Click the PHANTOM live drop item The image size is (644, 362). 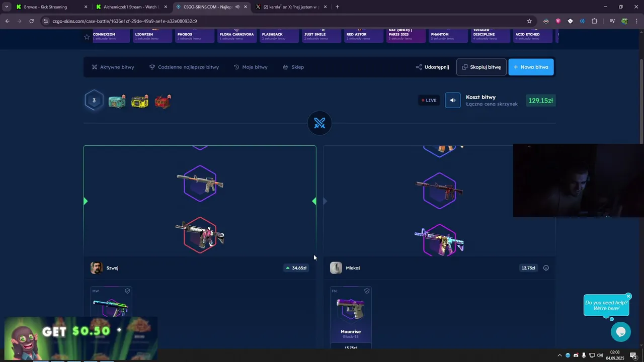(x=448, y=36)
